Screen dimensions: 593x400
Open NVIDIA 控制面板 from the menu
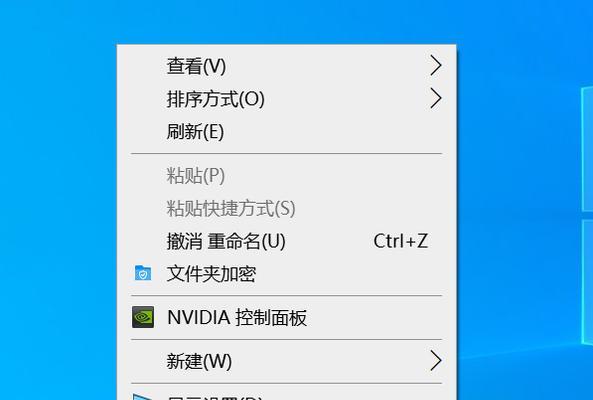coord(286,317)
